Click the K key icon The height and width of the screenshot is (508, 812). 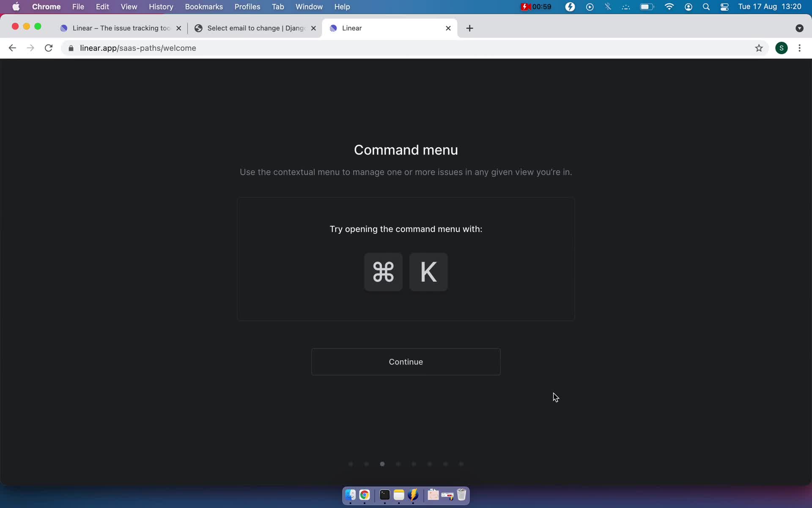coord(428,271)
